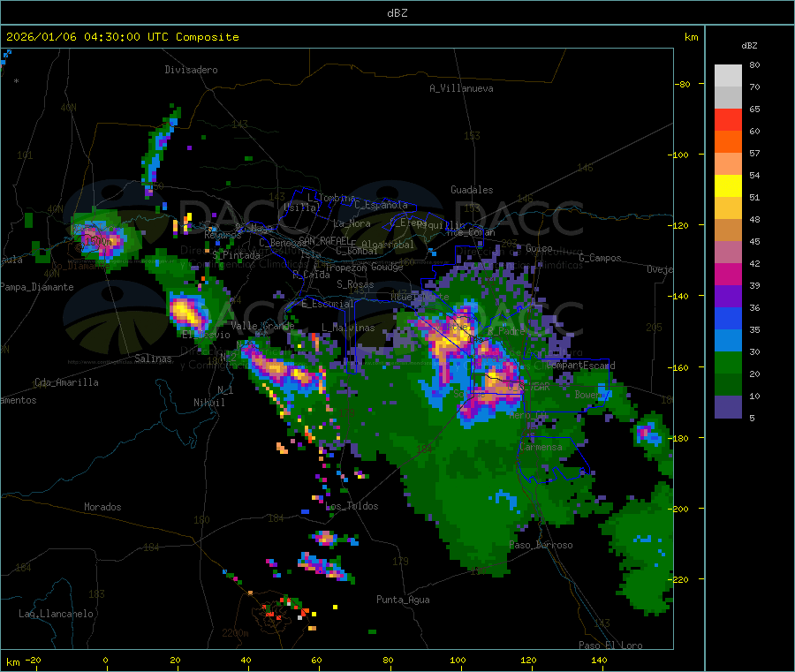
Task: Click the La_Nora label
Action: click(x=352, y=223)
